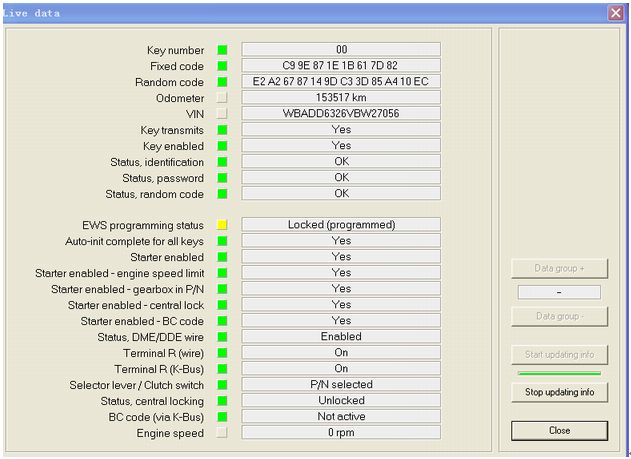Select the VIN value field
The width and height of the screenshot is (631, 459).
point(340,114)
